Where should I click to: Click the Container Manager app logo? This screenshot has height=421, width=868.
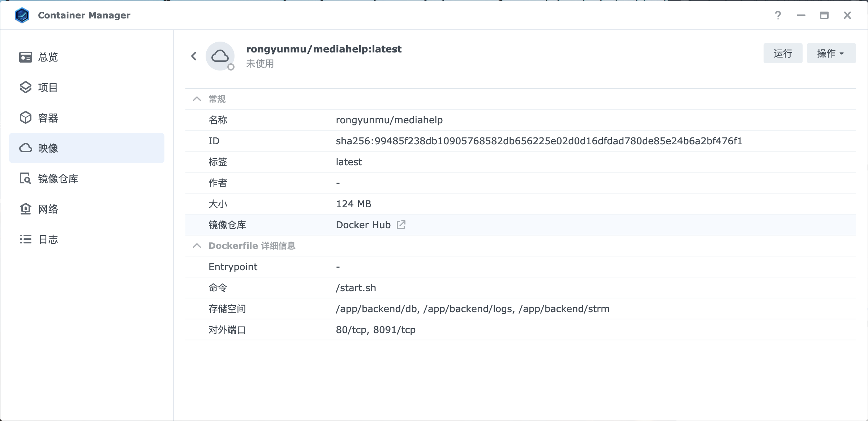pos(22,15)
